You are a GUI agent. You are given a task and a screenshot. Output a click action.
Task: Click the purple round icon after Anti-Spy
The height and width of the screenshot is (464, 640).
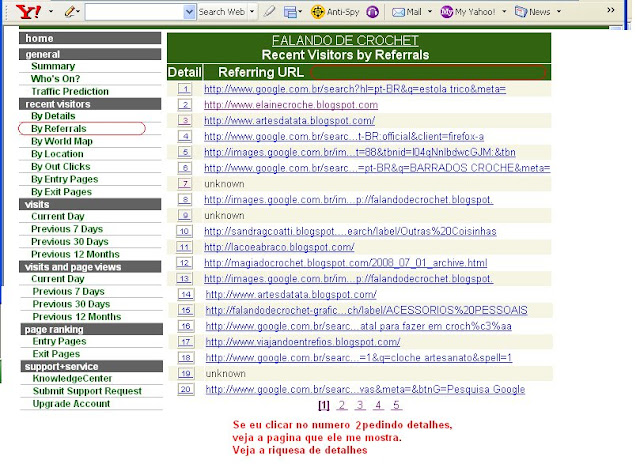coord(372,12)
